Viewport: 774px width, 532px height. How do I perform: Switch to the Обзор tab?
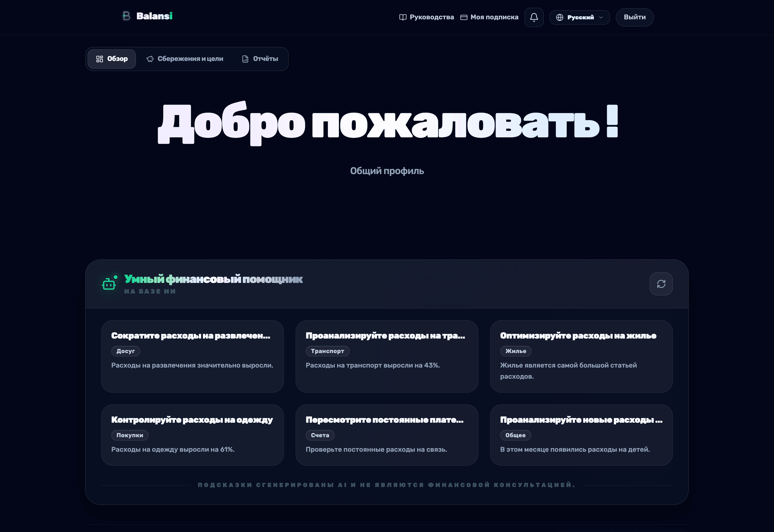click(x=112, y=59)
